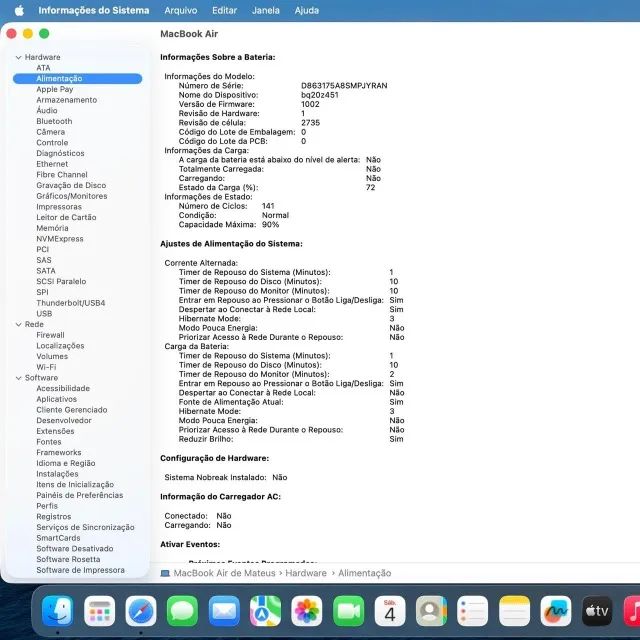Select ATA in sidebar
The image size is (640, 640).
click(x=43, y=68)
